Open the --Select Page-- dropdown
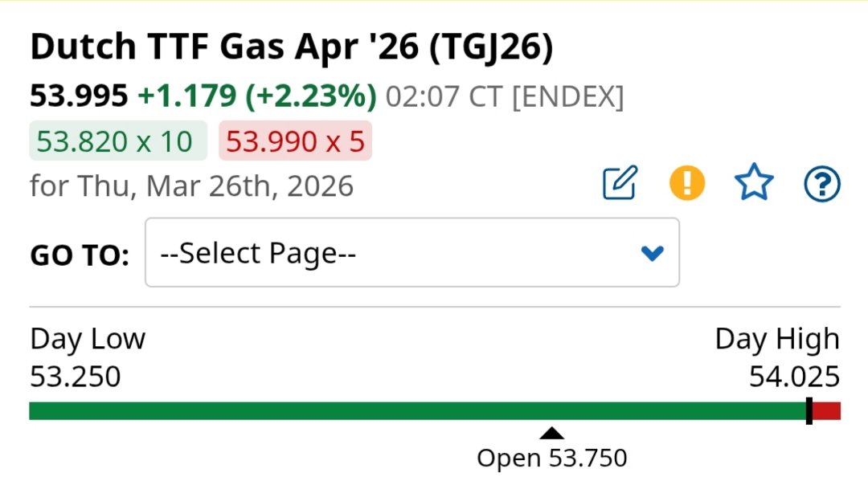Viewport: 868px width, 481px height. coord(411,253)
